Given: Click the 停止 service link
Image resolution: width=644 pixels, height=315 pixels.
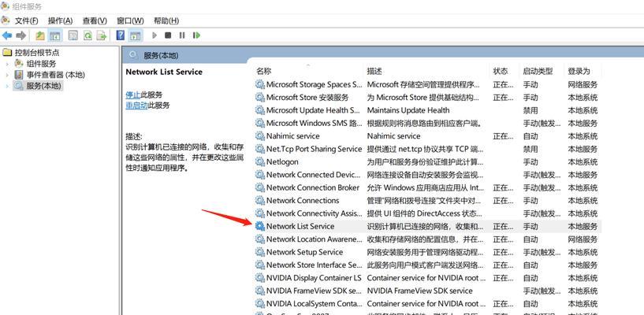Looking at the screenshot, I should coord(133,94).
